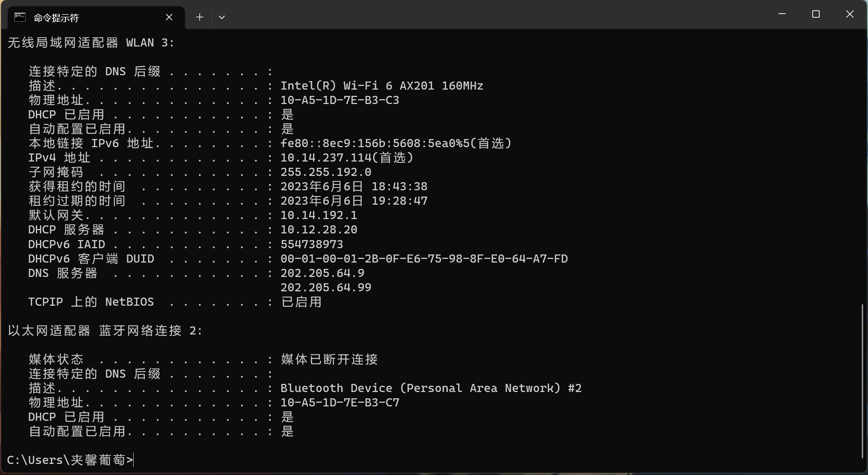Click the subnet mask 255.255.192.0
The width and height of the screenshot is (868, 475).
pyautogui.click(x=325, y=171)
